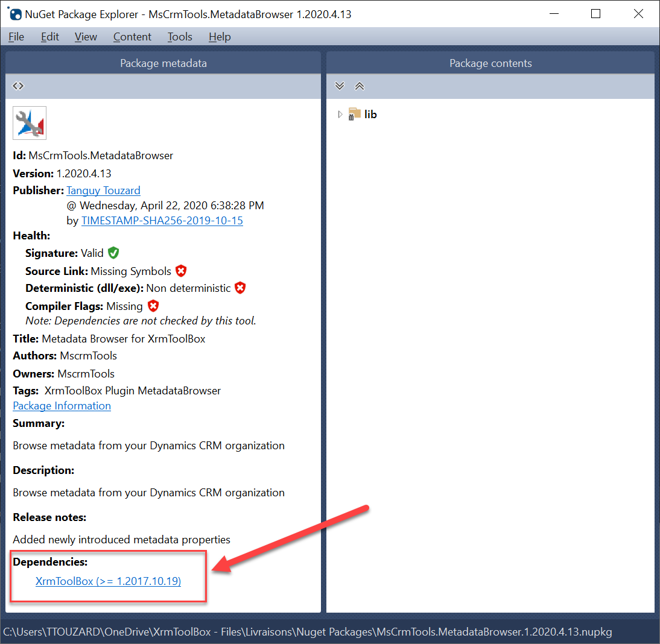This screenshot has width=660, height=644.
Task: Click the Package metadata panel header
Action: tap(163, 63)
